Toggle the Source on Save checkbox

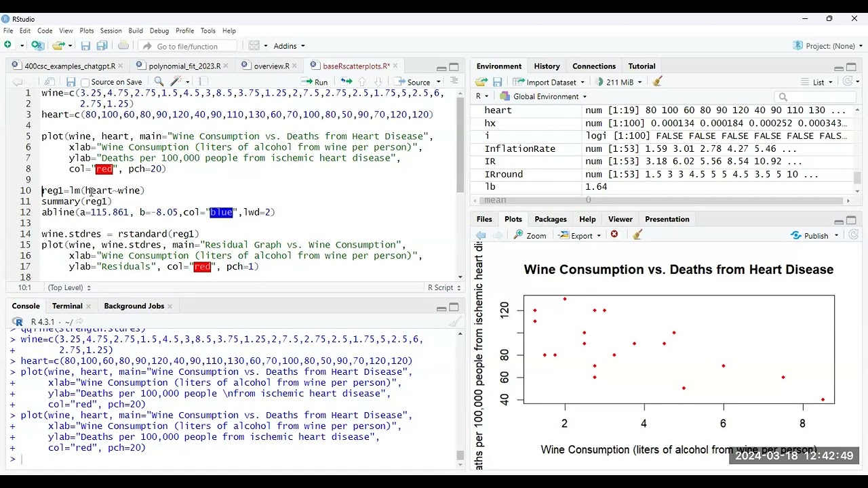[x=86, y=82]
